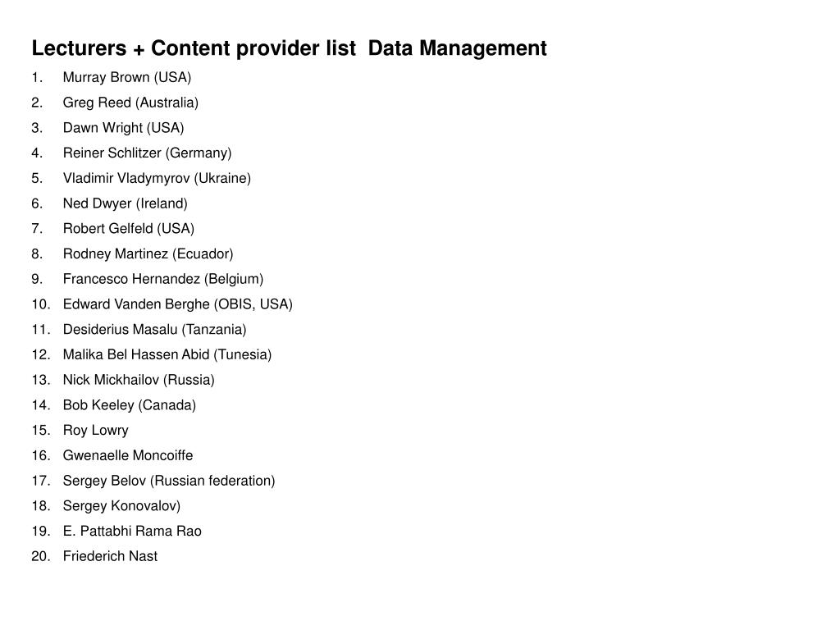This screenshot has width=840, height=630.
Task: Click Rodney Martinez (Ecuador) entry
Action: (148, 253)
